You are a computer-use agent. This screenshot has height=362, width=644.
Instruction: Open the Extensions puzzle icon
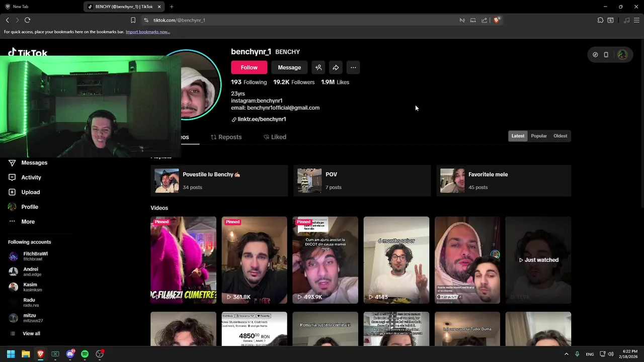point(600,20)
